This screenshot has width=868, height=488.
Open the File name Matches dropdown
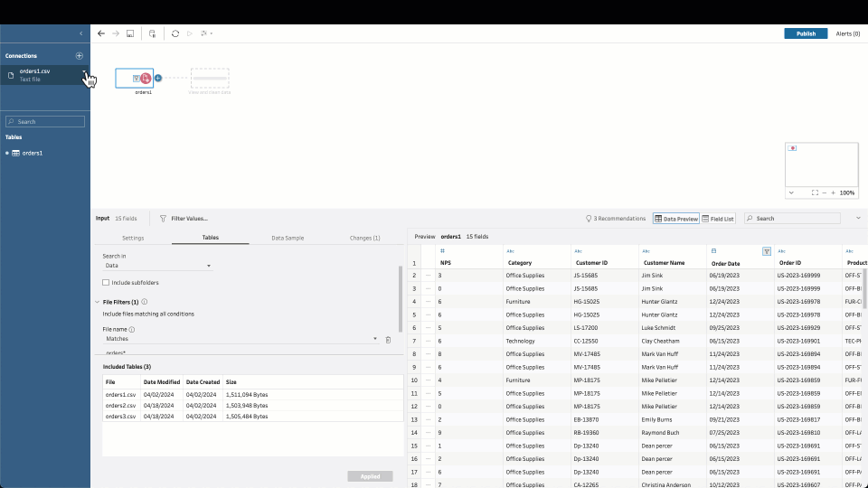click(x=241, y=339)
